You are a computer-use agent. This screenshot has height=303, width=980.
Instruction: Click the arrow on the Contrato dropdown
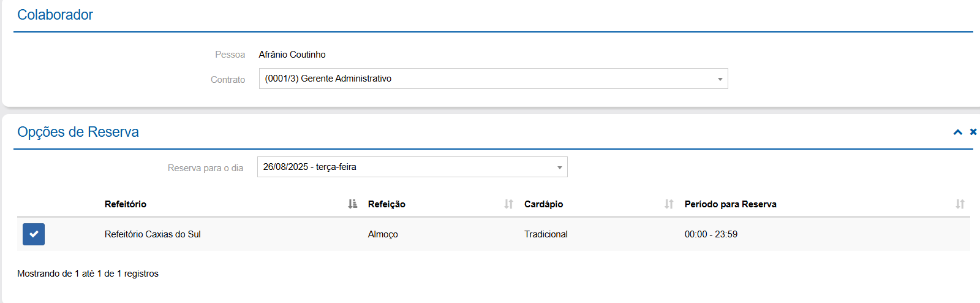tap(720, 79)
